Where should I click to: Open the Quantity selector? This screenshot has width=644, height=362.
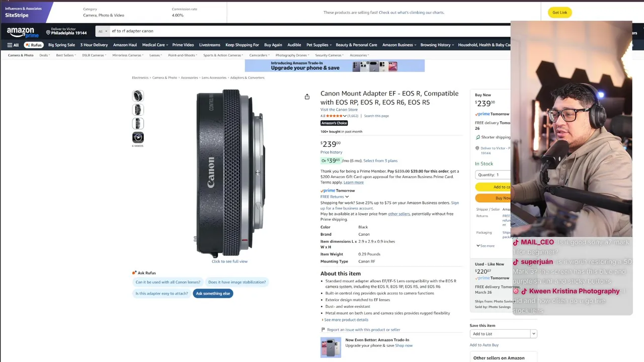pos(493,174)
